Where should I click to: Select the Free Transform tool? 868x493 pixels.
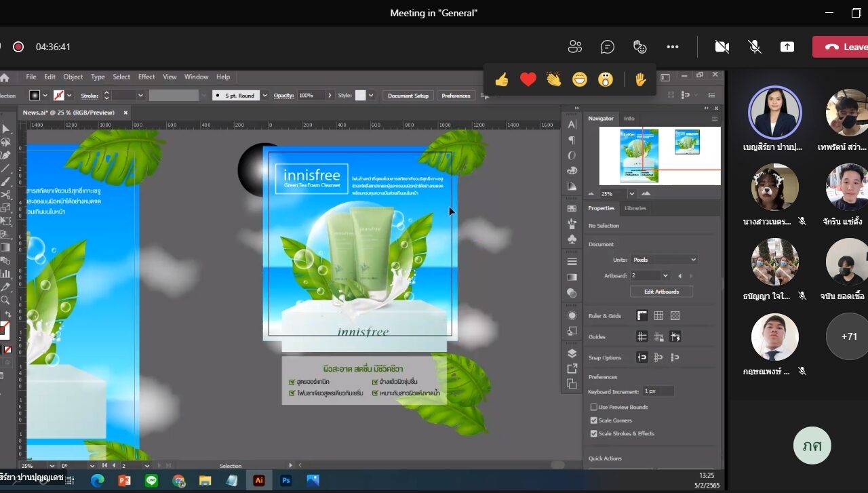tap(5, 221)
